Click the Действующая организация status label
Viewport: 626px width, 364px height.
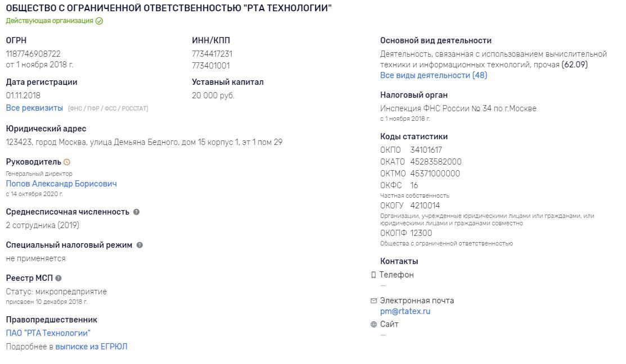click(49, 21)
